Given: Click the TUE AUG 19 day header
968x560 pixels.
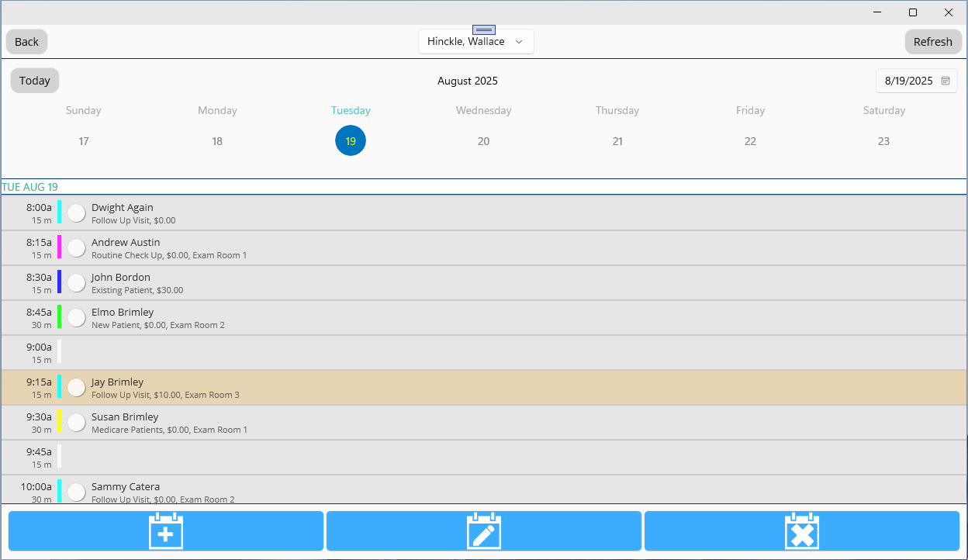Looking at the screenshot, I should click(x=30, y=187).
